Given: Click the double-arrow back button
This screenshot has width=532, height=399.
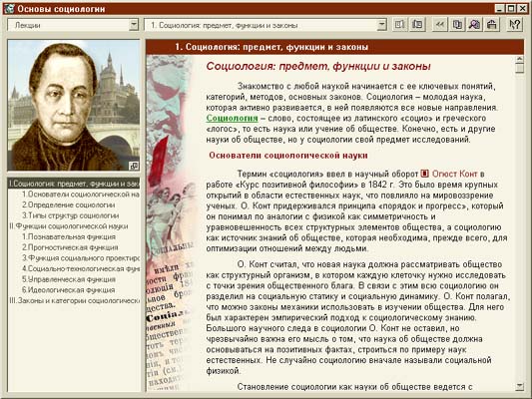Looking at the screenshot, I should tap(439, 25).
